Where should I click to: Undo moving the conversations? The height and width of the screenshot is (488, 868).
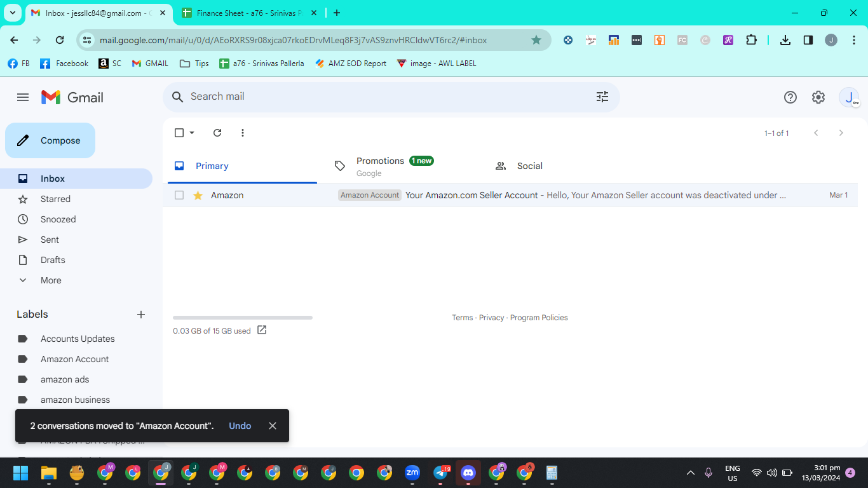(x=240, y=426)
